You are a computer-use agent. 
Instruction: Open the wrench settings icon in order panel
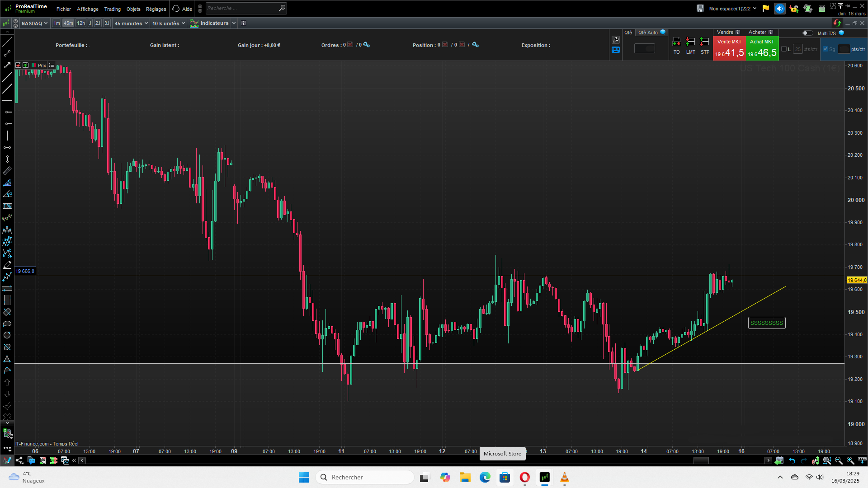tap(615, 40)
